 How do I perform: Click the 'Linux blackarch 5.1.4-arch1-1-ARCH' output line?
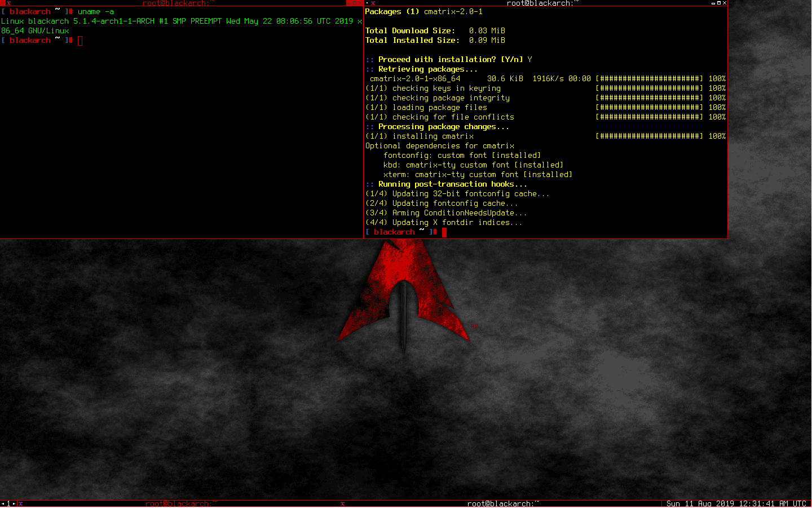pyautogui.click(x=182, y=21)
